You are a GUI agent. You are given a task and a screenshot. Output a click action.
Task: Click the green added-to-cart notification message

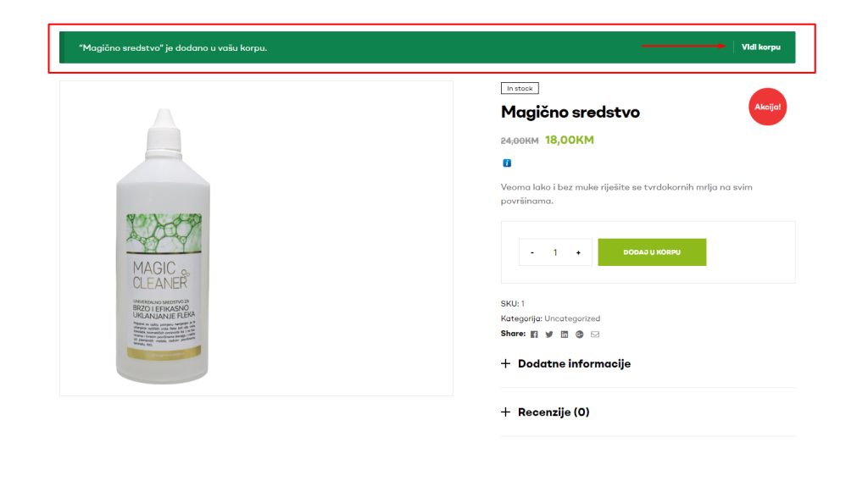(x=173, y=48)
